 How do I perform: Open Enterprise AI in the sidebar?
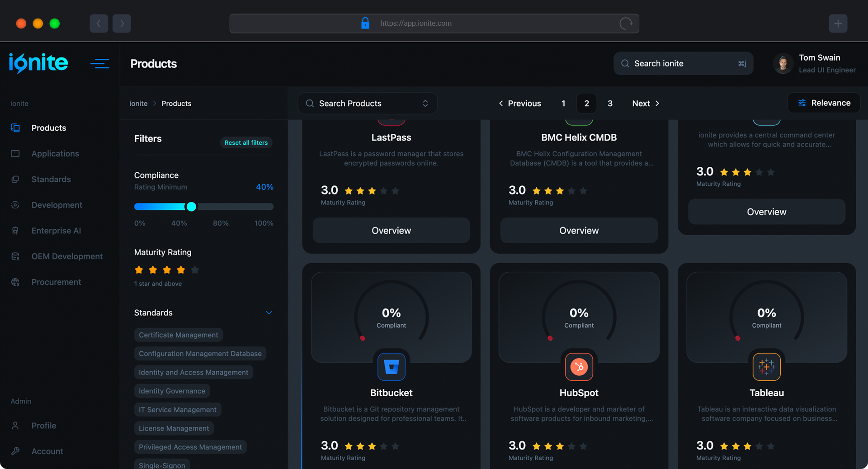(56, 231)
